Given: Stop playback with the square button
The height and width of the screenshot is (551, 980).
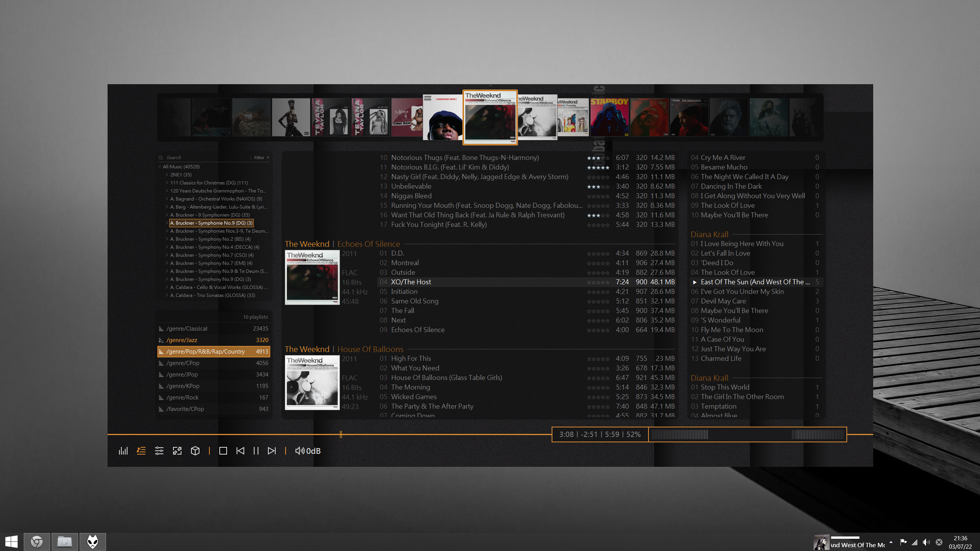Looking at the screenshot, I should (223, 451).
